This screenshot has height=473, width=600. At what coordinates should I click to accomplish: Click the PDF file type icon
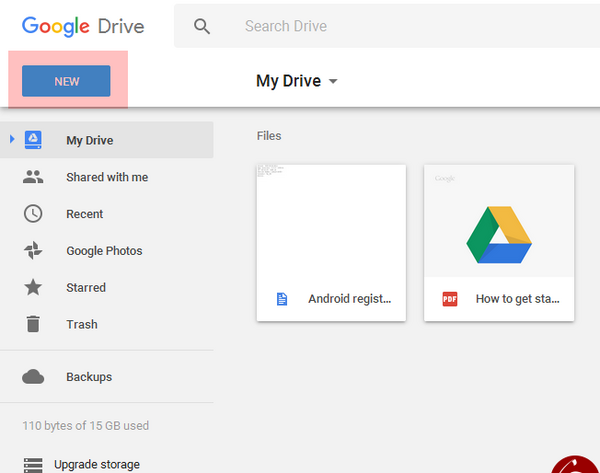(450, 299)
